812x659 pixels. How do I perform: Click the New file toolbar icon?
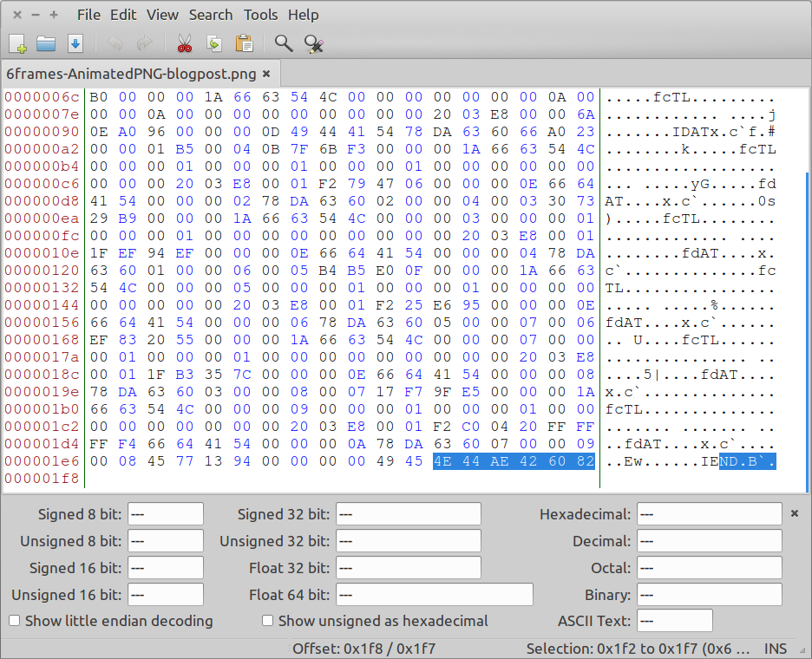tap(18, 43)
